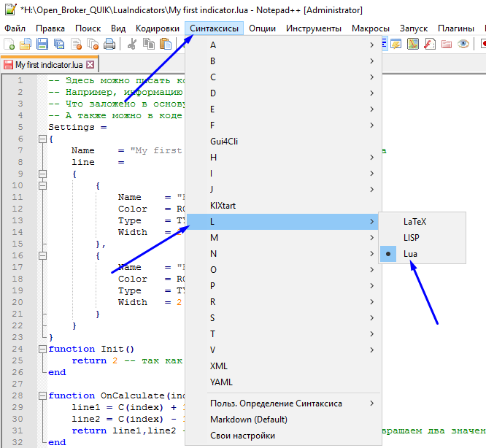Expand the C languages submenu
The width and height of the screenshot is (486, 448).
[283, 77]
